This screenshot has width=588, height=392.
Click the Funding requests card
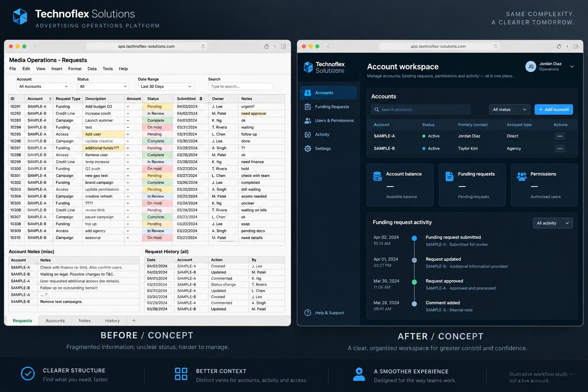472,185
